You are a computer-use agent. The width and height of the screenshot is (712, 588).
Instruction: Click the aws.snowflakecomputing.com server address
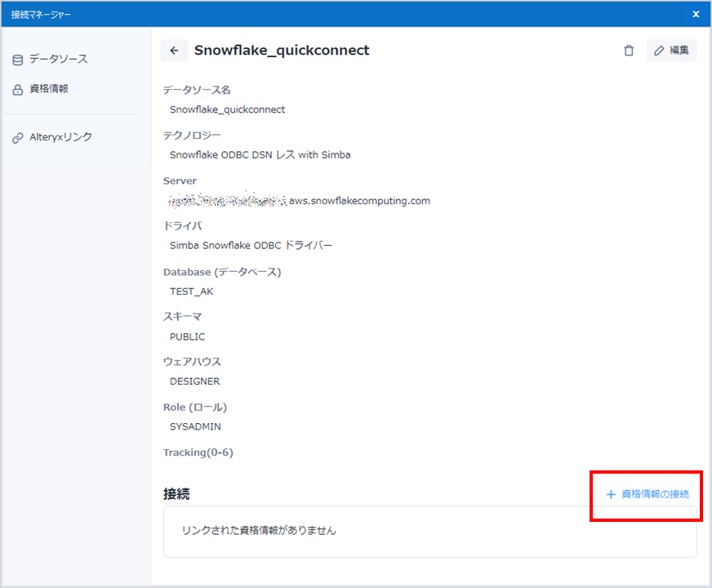click(x=359, y=200)
